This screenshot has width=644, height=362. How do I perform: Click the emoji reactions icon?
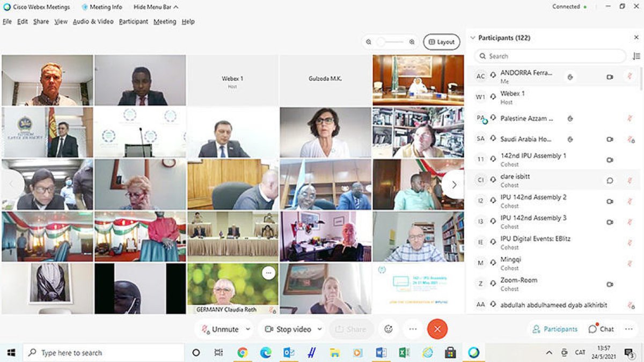tap(389, 329)
